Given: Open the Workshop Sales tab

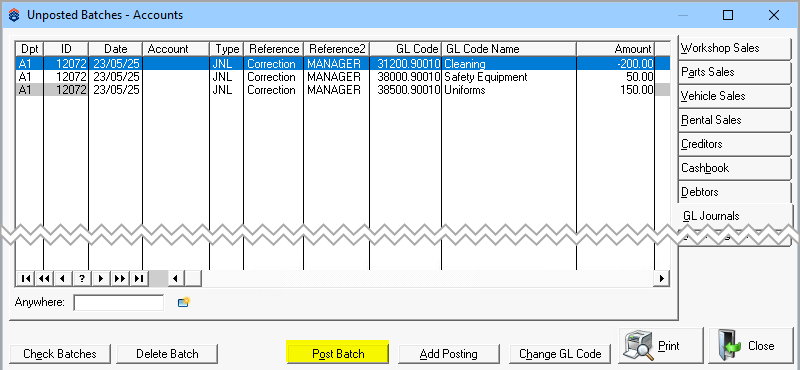Looking at the screenshot, I should 734,48.
